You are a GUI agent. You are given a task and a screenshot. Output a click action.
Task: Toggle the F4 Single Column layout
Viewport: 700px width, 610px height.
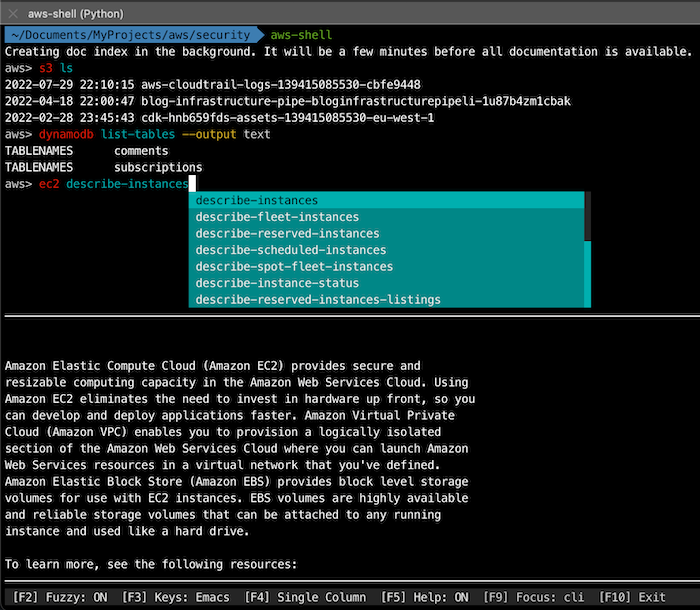click(305, 597)
